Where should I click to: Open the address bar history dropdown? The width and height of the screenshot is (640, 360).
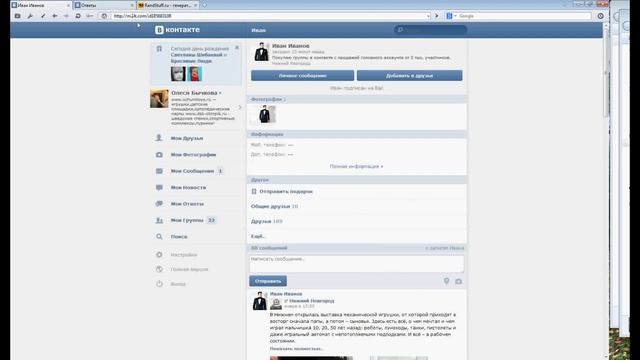click(428, 16)
